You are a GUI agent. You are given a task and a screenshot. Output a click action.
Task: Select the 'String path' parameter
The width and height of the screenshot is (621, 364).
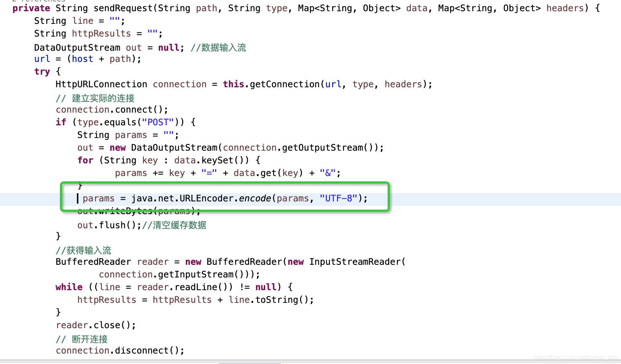point(188,8)
